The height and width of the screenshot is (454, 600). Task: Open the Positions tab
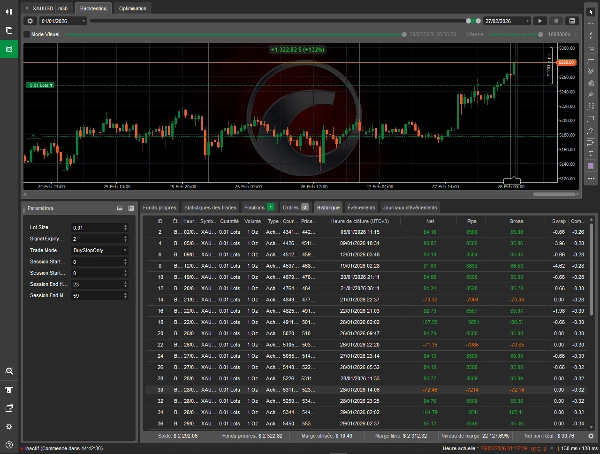259,207
